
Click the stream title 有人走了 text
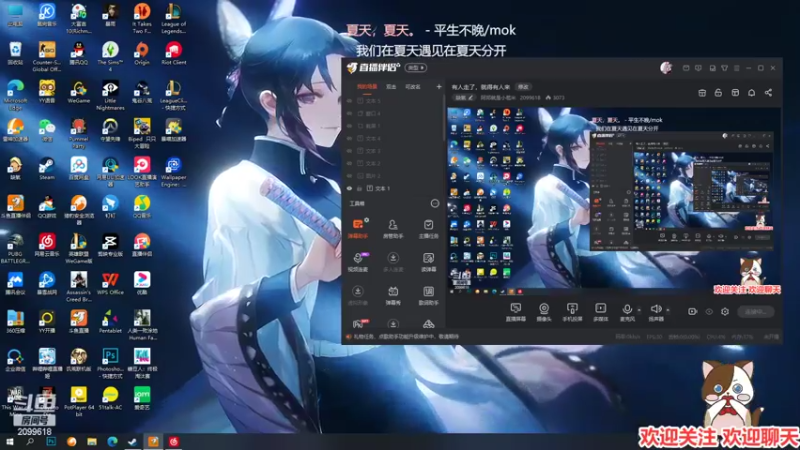coord(481,87)
